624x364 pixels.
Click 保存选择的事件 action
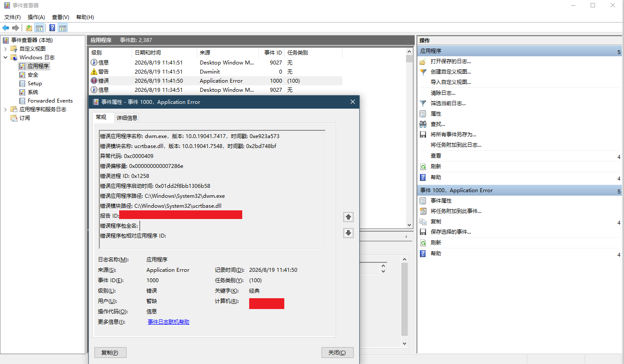[x=451, y=232]
